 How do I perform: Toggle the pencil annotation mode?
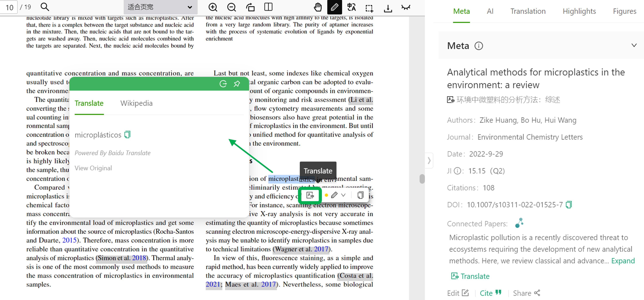334,7
